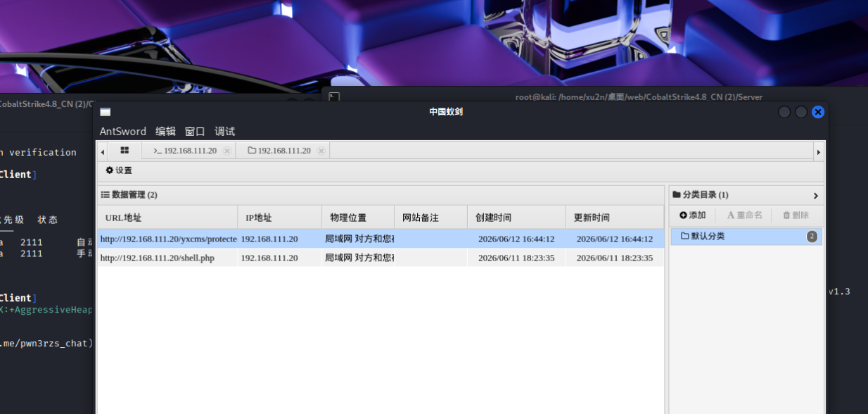
Task: Click creation time 2026/06/11 18:23:35
Action: (516, 258)
